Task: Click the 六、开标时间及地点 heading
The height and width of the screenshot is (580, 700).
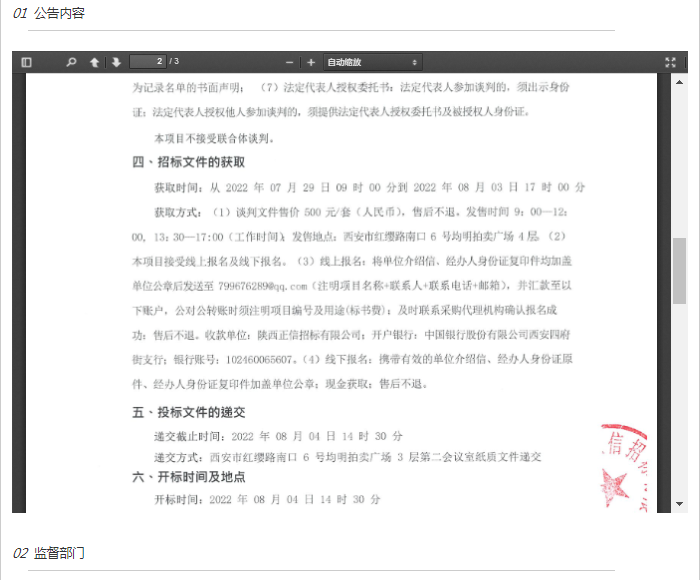Action: point(188,477)
